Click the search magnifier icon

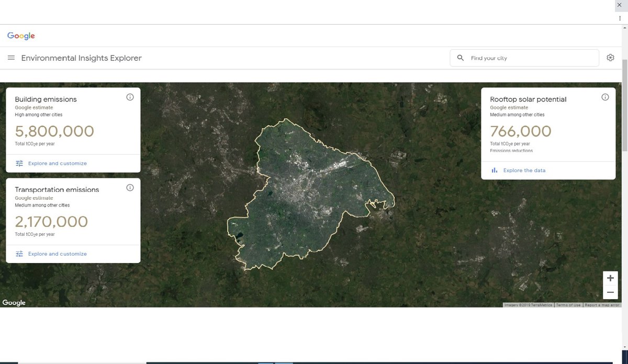click(461, 58)
